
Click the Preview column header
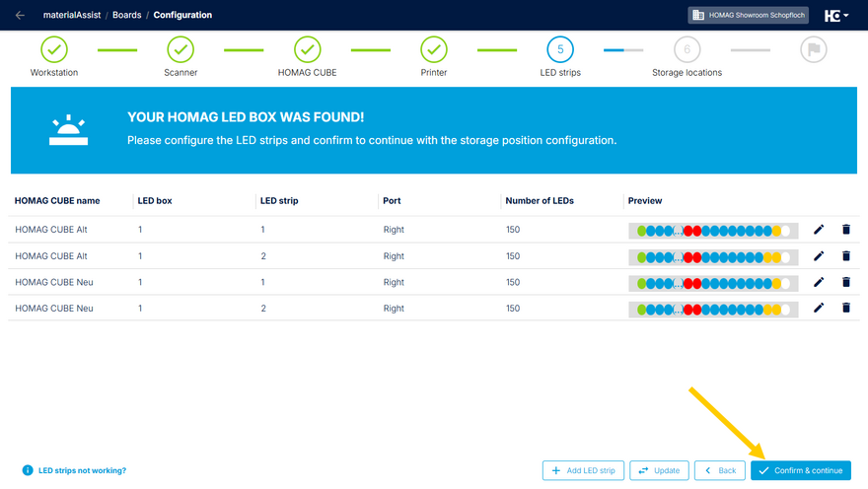coord(645,201)
